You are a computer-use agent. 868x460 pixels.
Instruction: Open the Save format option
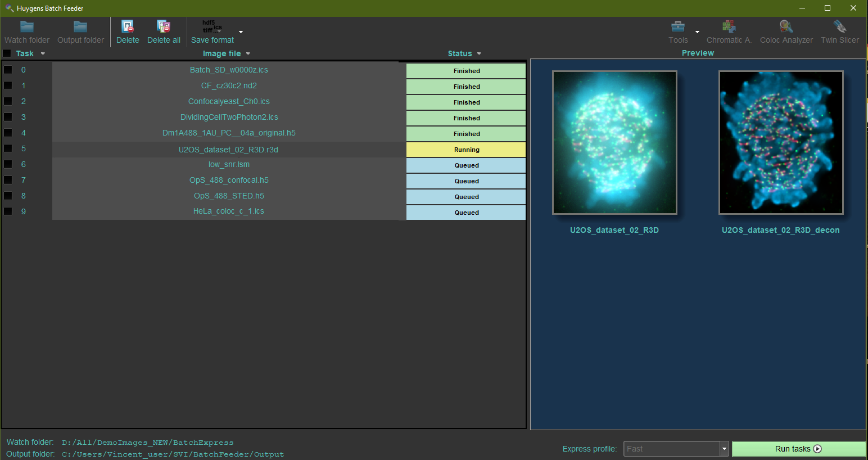click(x=212, y=32)
